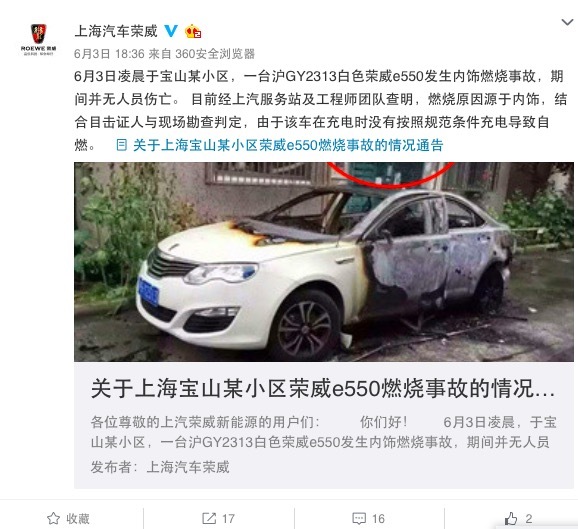Open the article card headline 关于上海宝山某小区荣威e550燃烧事故
The image size is (578, 529).
tap(323, 389)
